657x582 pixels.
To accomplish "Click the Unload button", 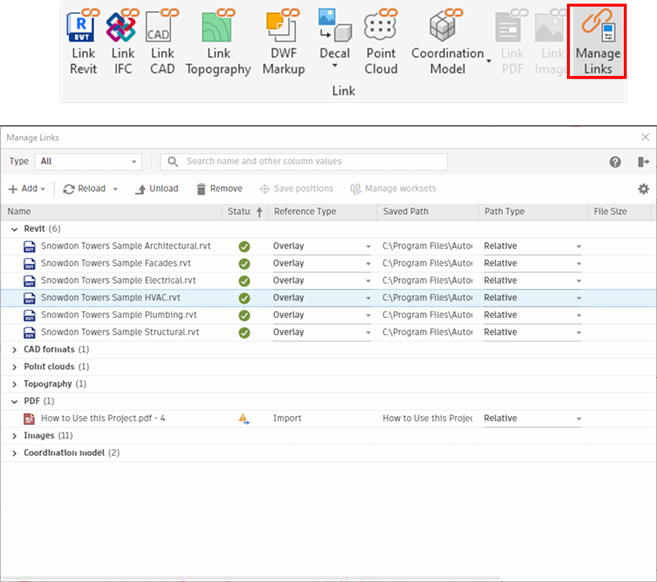I will pyautogui.click(x=157, y=189).
